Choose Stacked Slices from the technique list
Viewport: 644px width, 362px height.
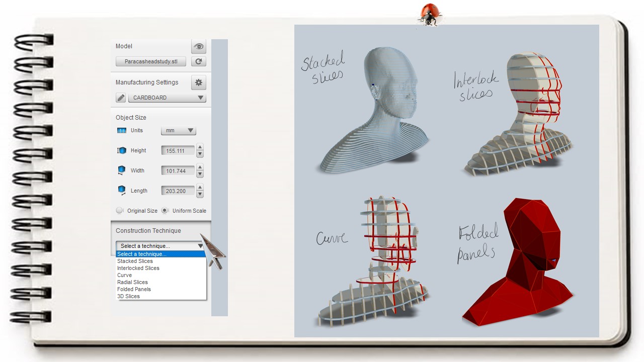click(x=161, y=261)
